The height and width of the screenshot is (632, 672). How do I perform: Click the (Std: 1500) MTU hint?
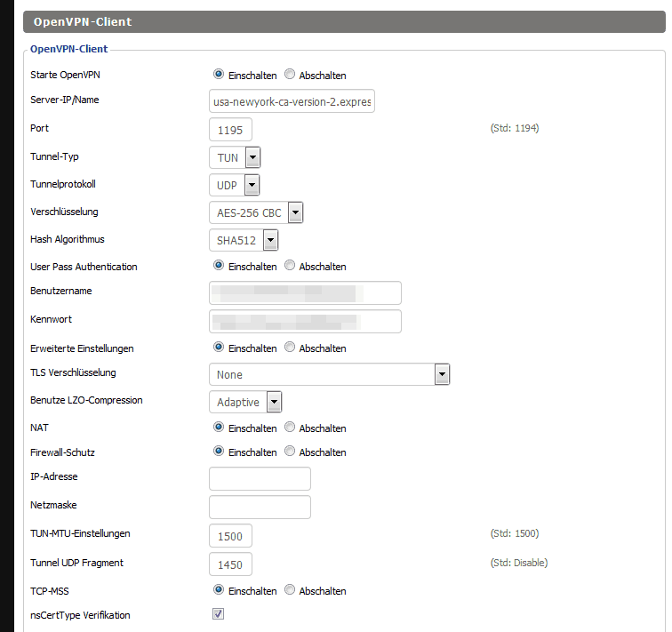515,533
